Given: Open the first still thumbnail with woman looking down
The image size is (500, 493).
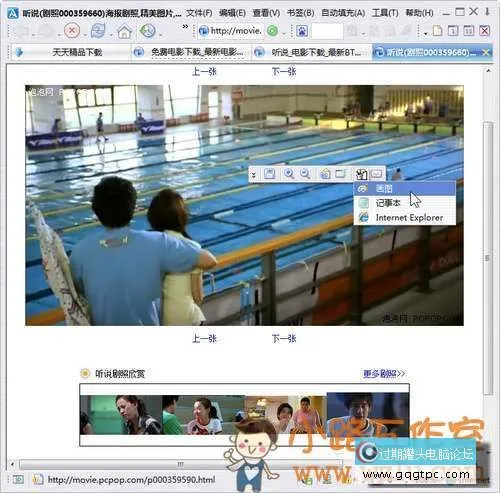Looking at the screenshot, I should [x=121, y=414].
